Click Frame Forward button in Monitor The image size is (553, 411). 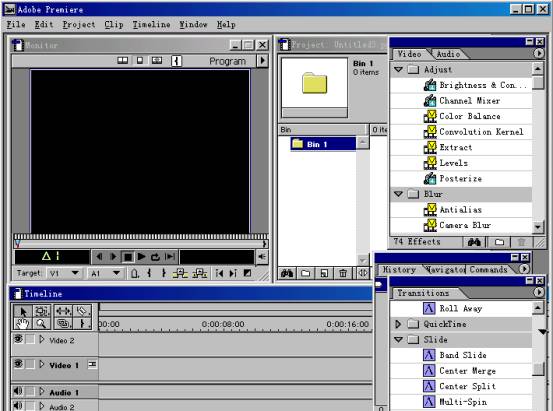(114, 257)
